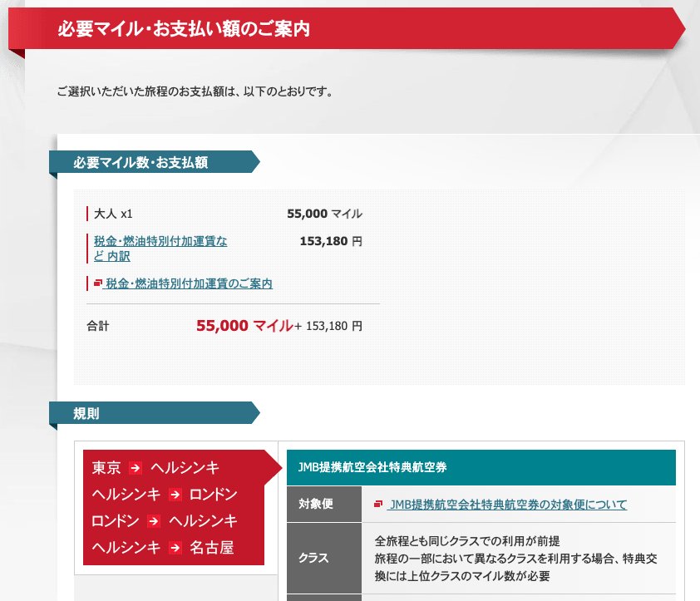Select the 必要マイル・お支払い額のご案内 page heading

[184, 29]
